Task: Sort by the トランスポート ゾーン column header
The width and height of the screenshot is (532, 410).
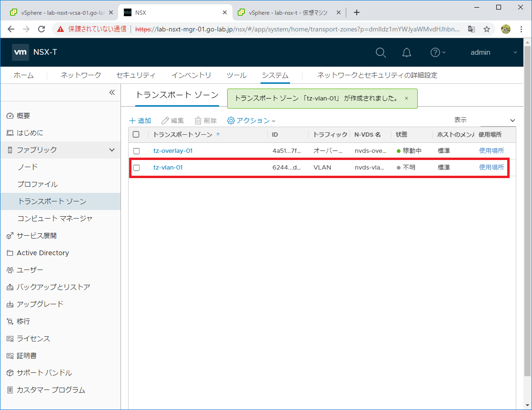Action: click(x=182, y=135)
